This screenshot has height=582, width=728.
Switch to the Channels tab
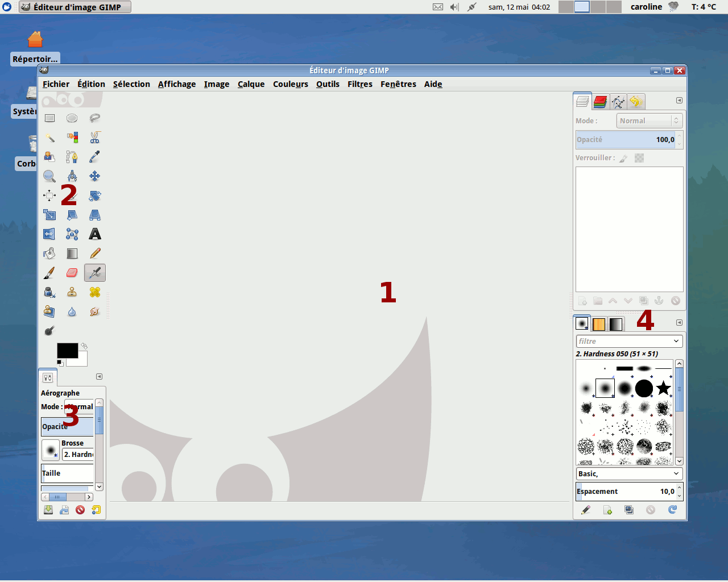click(x=600, y=102)
